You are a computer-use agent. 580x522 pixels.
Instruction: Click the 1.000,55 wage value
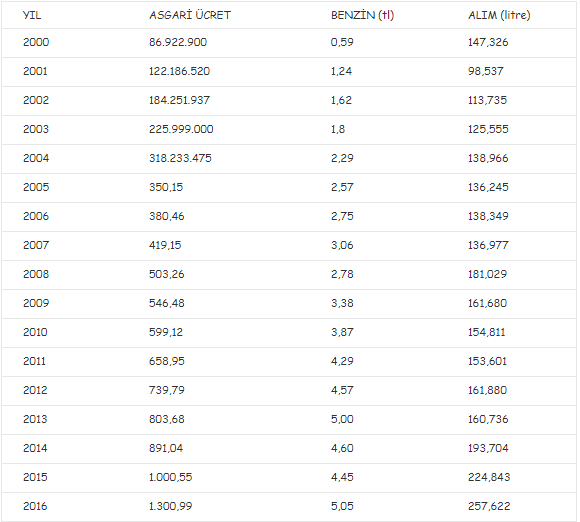tap(171, 477)
